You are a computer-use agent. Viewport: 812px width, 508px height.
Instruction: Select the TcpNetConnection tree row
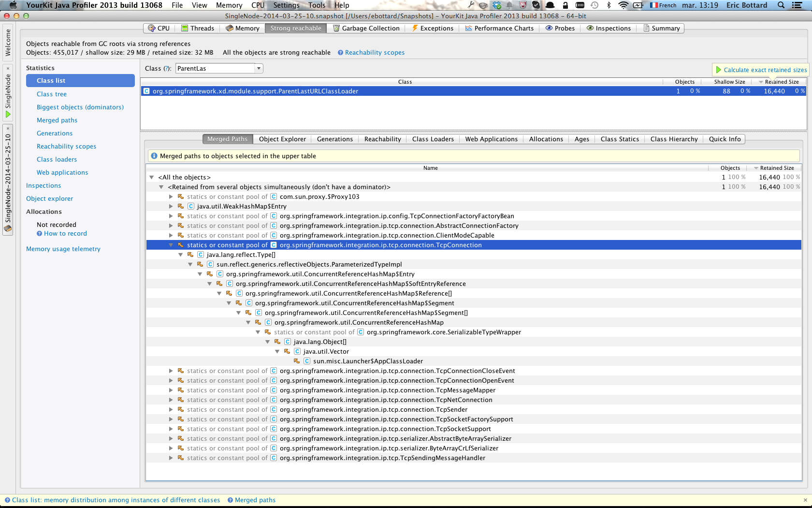click(x=474, y=400)
